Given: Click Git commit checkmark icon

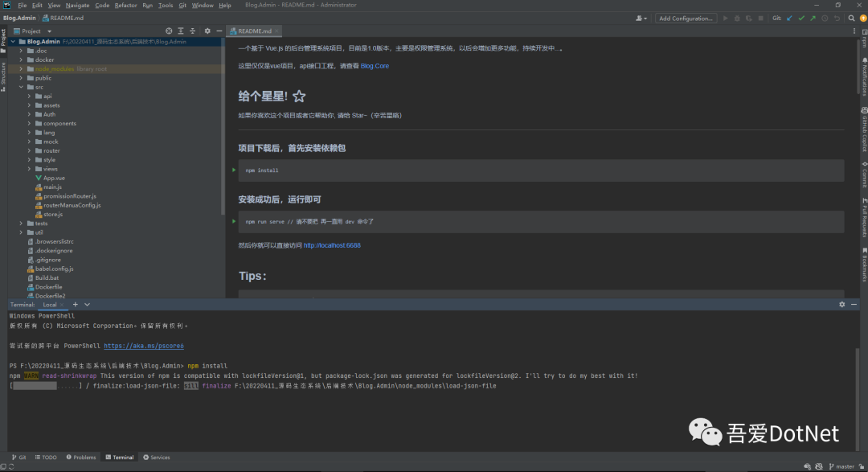Looking at the screenshot, I should click(x=801, y=18).
